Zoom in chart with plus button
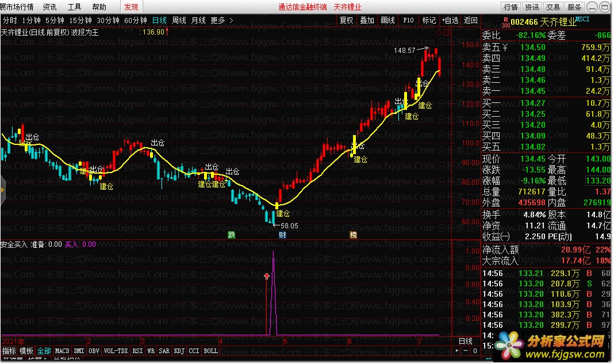614x364 pixels. pos(457,350)
